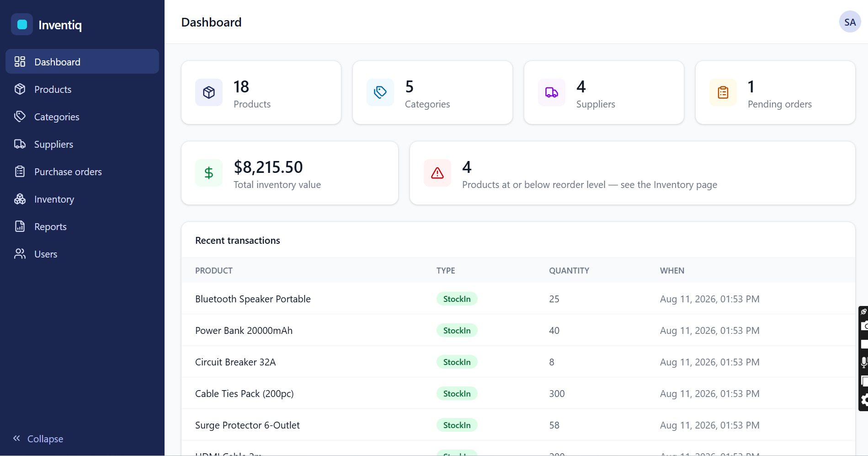868x456 pixels.
Task: Go to Suppliers via the sidebar truck icon
Action: [x=20, y=144]
